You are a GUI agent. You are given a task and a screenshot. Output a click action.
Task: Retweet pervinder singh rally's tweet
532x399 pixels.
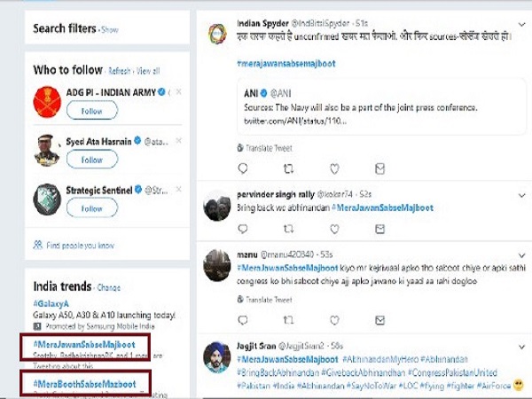[x=288, y=229]
